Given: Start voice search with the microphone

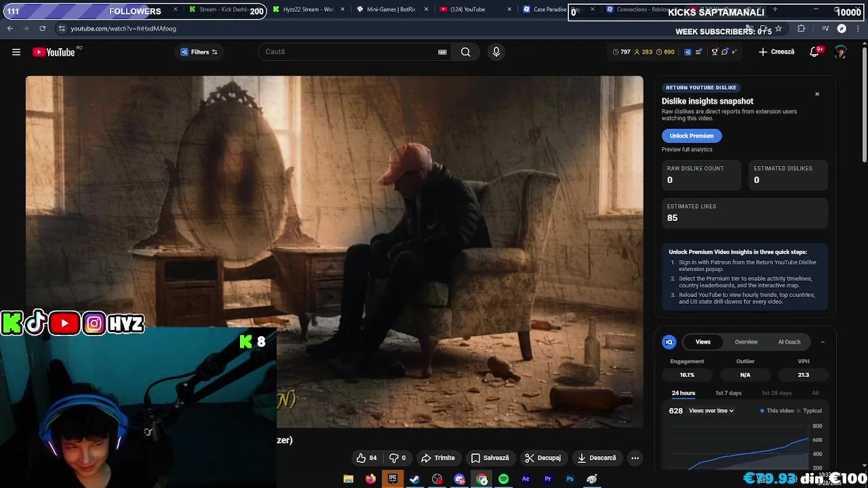Looking at the screenshot, I should pos(496,52).
